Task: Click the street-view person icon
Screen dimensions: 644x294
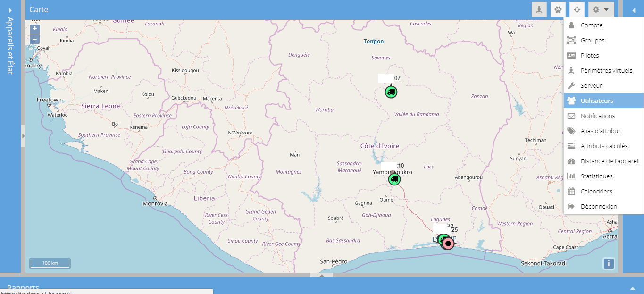Action: (539, 9)
